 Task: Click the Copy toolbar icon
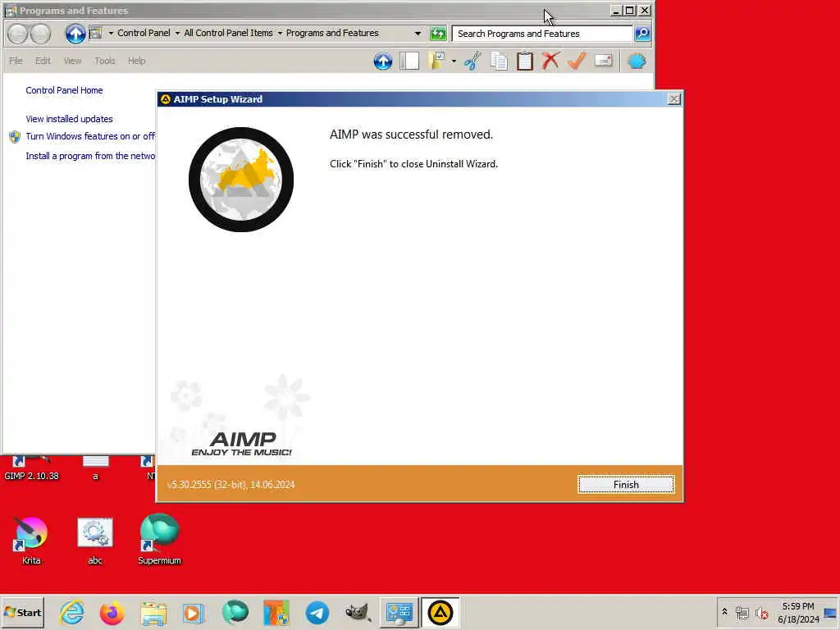point(500,61)
